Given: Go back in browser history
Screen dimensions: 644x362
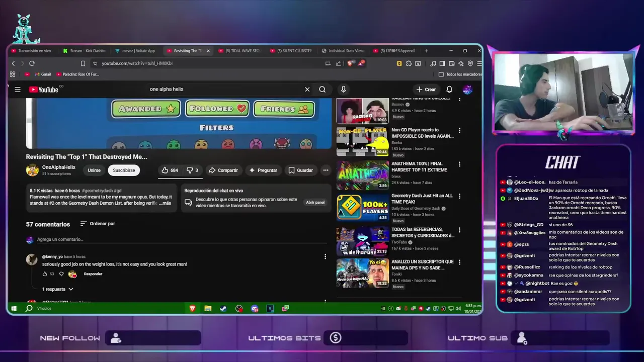Looking at the screenshot, I should [13, 63].
